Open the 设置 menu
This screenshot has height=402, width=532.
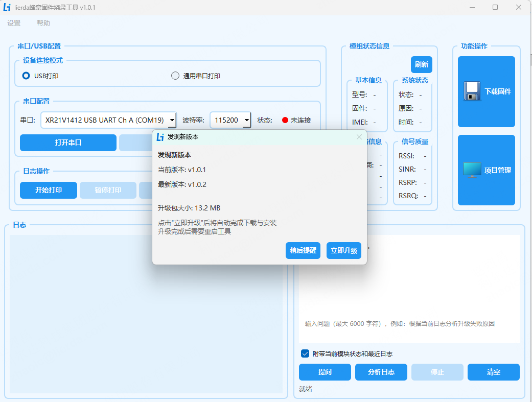coord(14,23)
